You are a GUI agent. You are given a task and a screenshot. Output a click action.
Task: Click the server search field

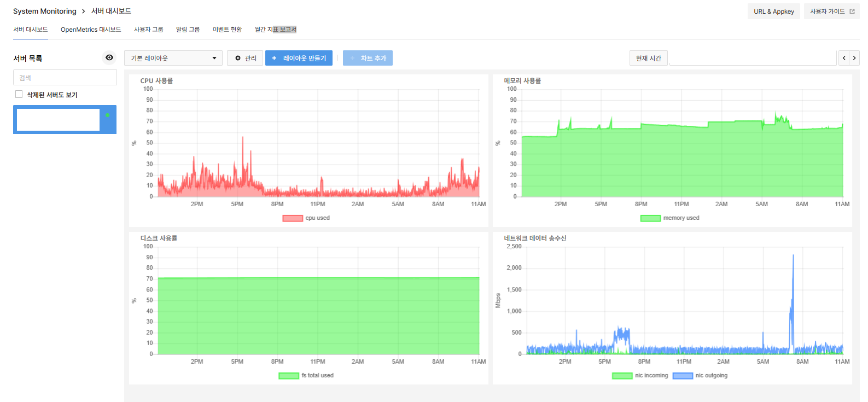(x=65, y=78)
